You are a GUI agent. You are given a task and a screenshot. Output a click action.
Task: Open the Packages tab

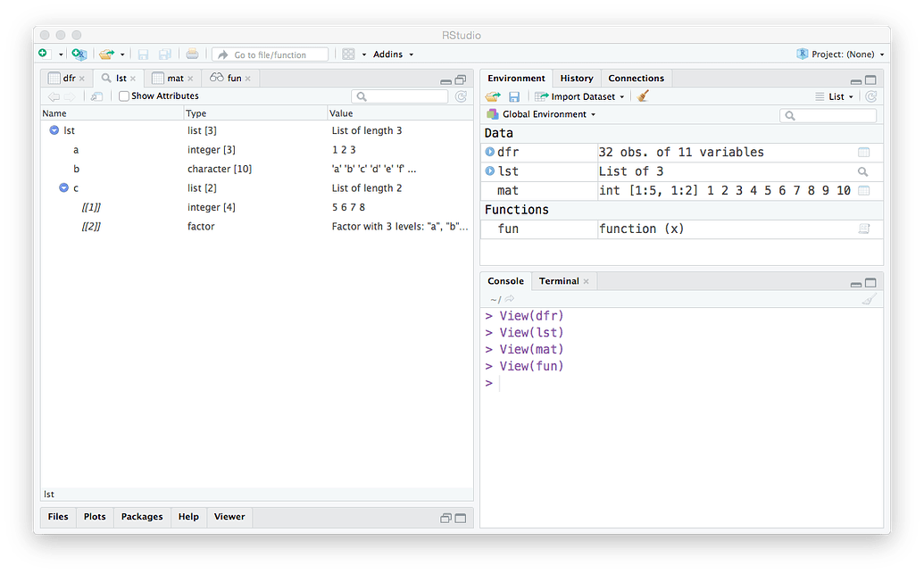[142, 517]
